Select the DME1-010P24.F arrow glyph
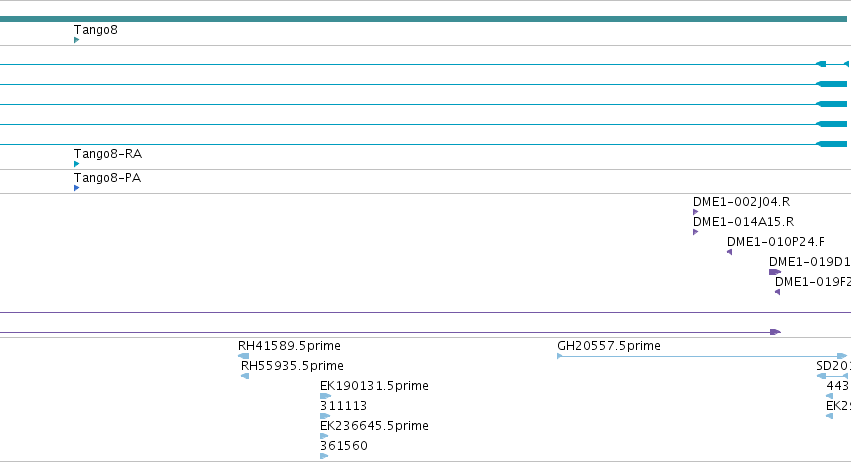851x462 pixels. 729,252
